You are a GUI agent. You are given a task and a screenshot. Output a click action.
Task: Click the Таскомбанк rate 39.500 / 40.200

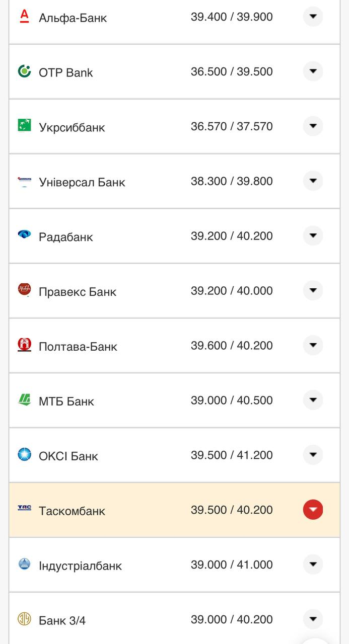click(x=232, y=510)
